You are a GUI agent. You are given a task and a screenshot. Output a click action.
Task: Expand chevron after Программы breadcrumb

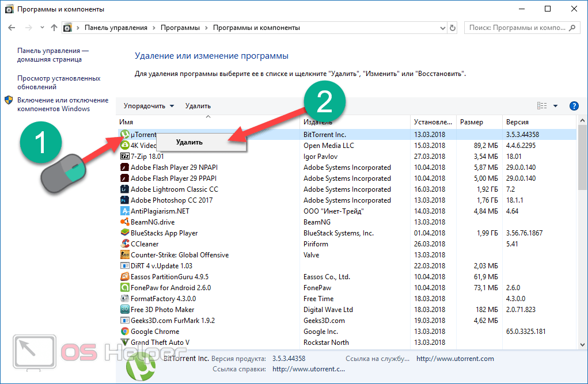206,28
